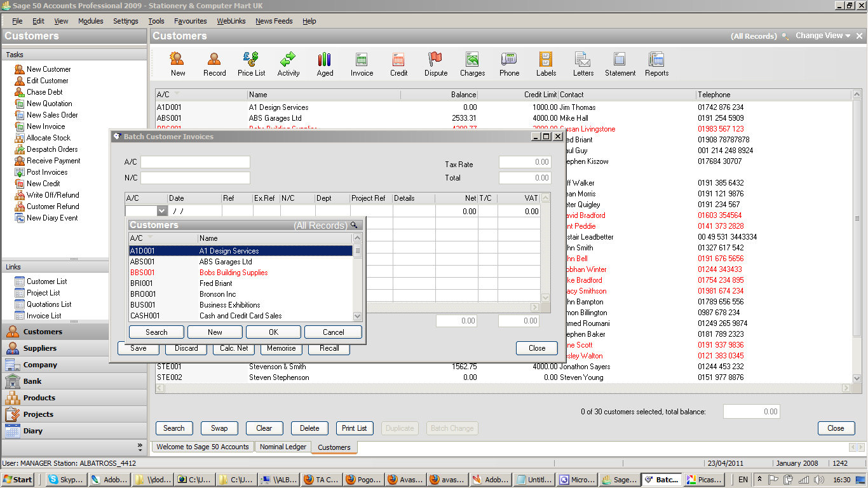
Task: Open New Diary Event task
Action: click(52, 218)
